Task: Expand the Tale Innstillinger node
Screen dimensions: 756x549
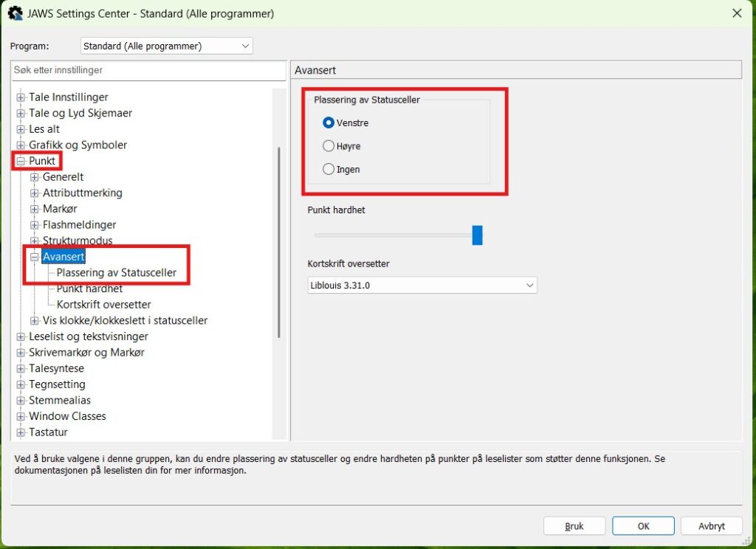Action: [21, 97]
